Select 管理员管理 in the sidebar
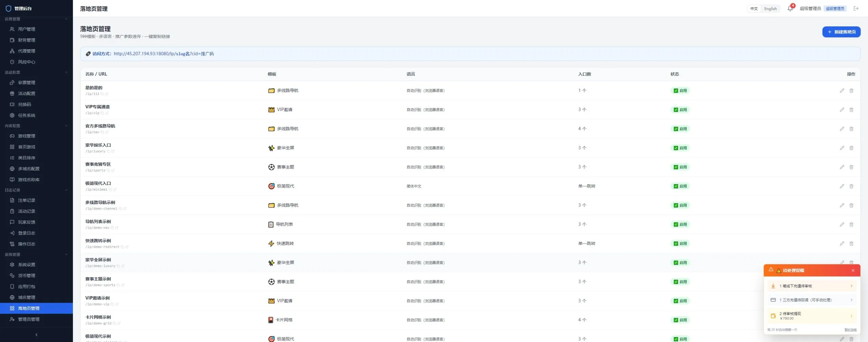868x342 pixels. pyautogui.click(x=36, y=319)
